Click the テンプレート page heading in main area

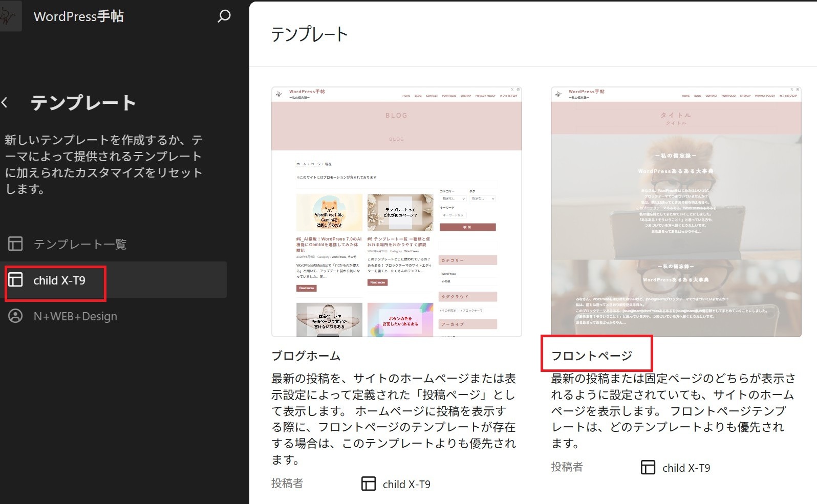(x=309, y=34)
